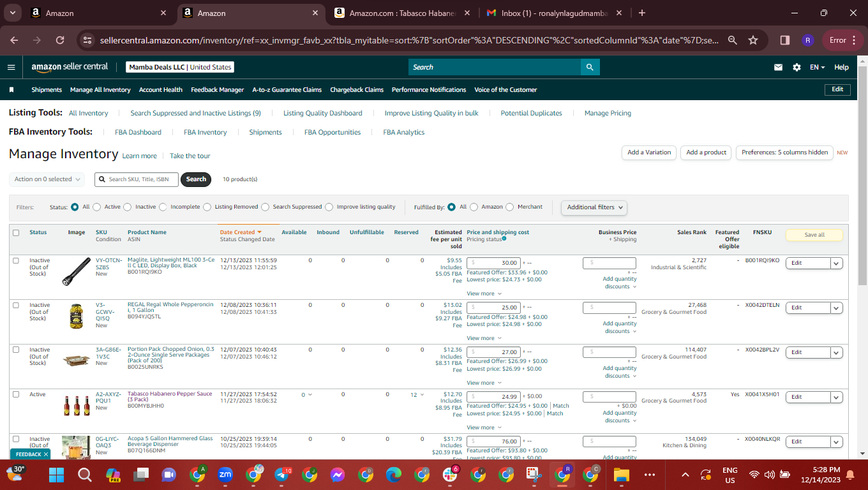The height and width of the screenshot is (490, 868).
Task: Open the Windows Start menu
Action: 57,475
